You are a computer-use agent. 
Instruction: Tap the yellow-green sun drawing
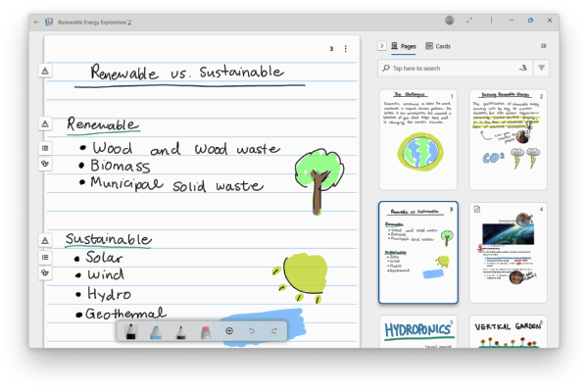click(x=300, y=277)
